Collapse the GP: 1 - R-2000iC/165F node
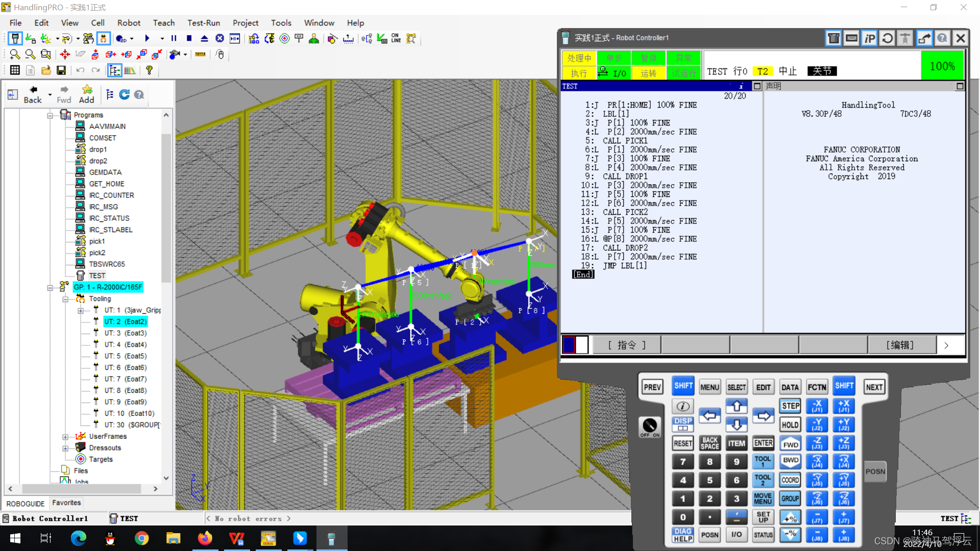 50,288
